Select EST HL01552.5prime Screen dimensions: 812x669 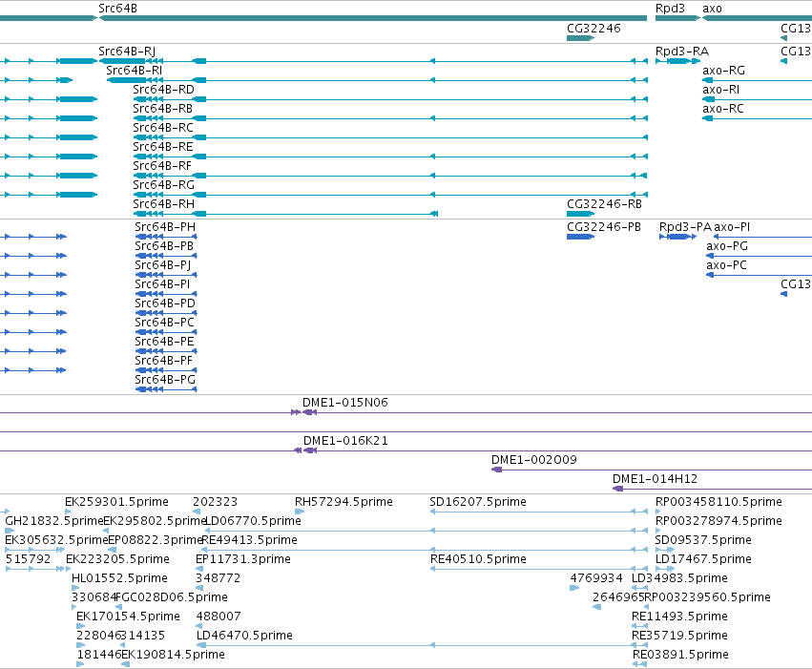click(x=119, y=579)
